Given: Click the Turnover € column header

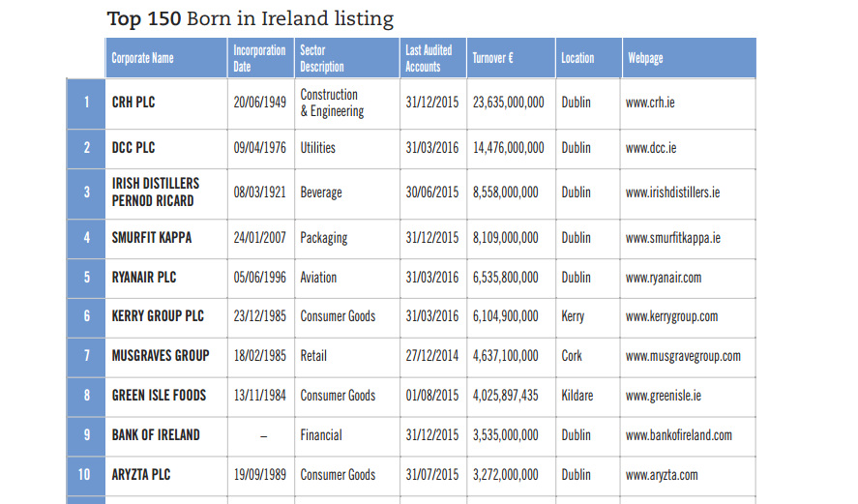Looking at the screenshot, I should (x=492, y=58).
